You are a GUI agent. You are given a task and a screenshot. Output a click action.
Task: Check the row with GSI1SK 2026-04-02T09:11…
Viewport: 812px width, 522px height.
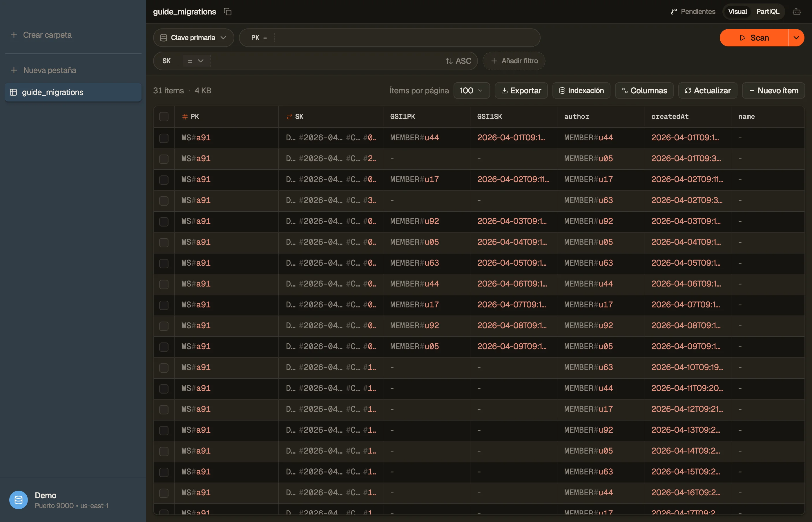pos(164,180)
